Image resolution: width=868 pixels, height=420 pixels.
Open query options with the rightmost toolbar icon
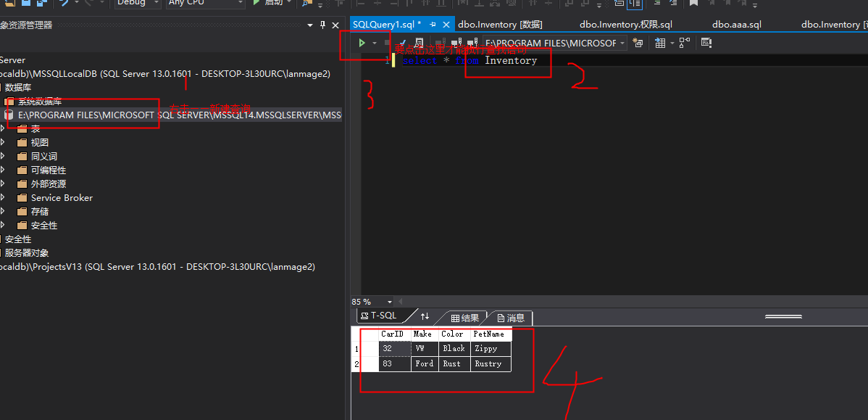coord(706,42)
